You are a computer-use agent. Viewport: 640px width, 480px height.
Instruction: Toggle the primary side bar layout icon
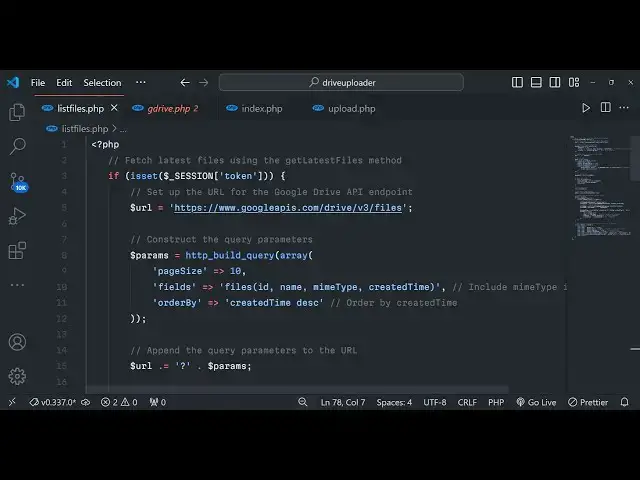pyautogui.click(x=517, y=82)
